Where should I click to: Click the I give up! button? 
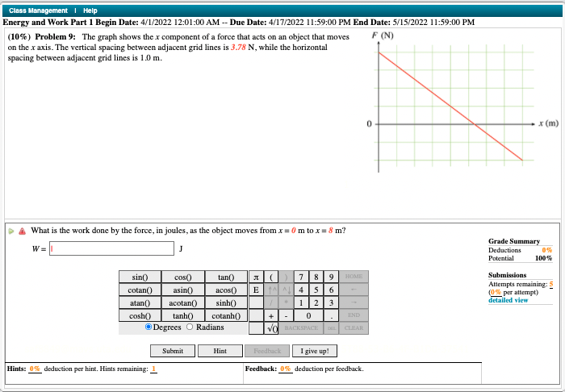pyautogui.click(x=315, y=351)
